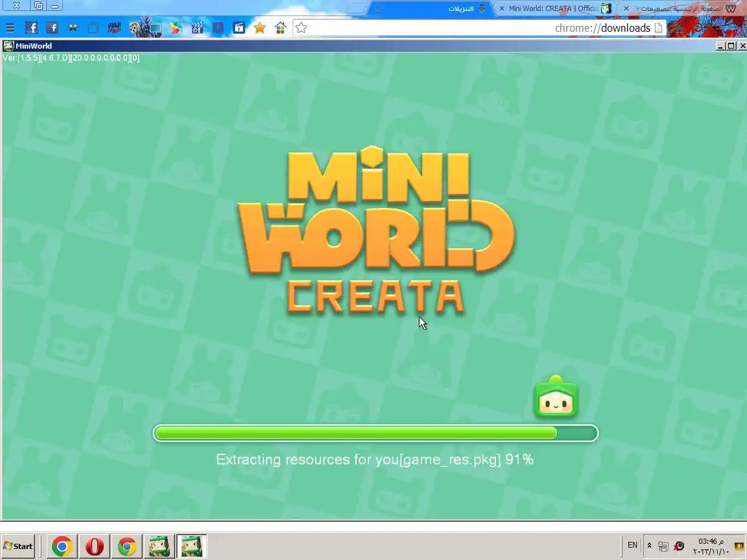Close the Downloads tab
The height and width of the screenshot is (560, 747).
tap(377, 8)
